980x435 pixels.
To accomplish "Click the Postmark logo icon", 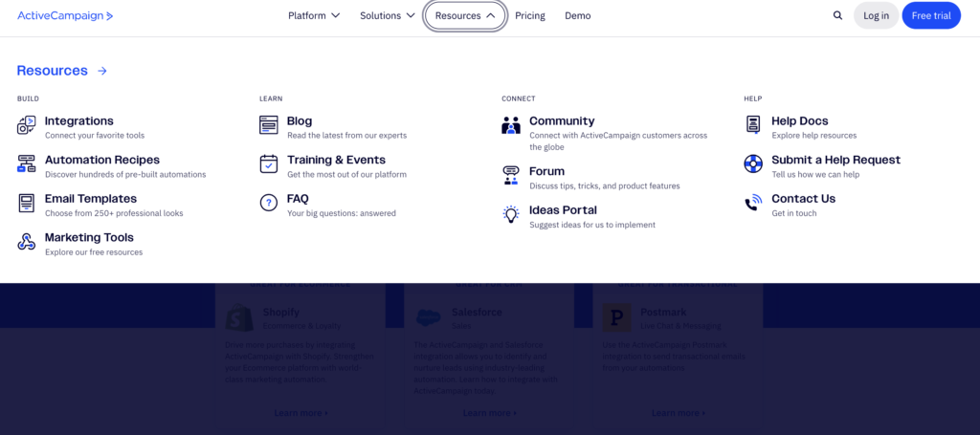I will (617, 317).
